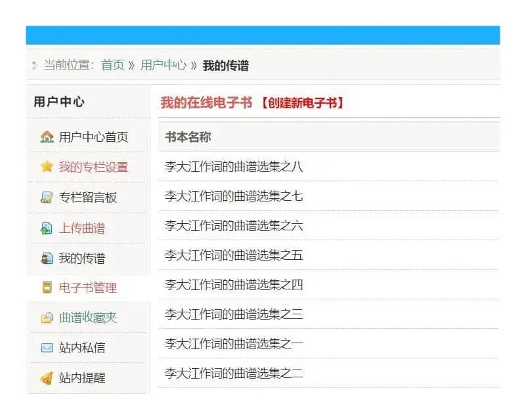This screenshot has height=420, width=526.
Task: Click 我的传谱 in the breadcrumb
Action: (x=227, y=66)
